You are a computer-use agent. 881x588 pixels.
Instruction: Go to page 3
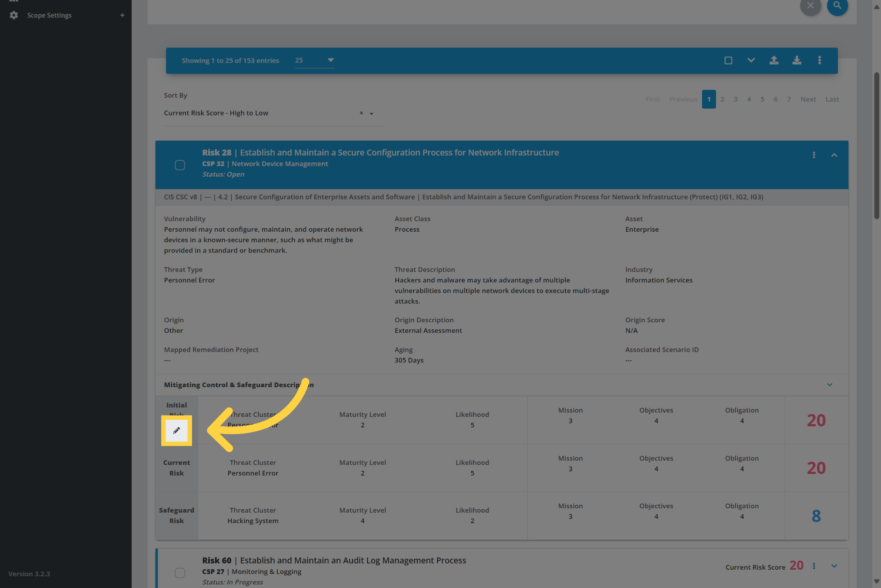point(736,99)
